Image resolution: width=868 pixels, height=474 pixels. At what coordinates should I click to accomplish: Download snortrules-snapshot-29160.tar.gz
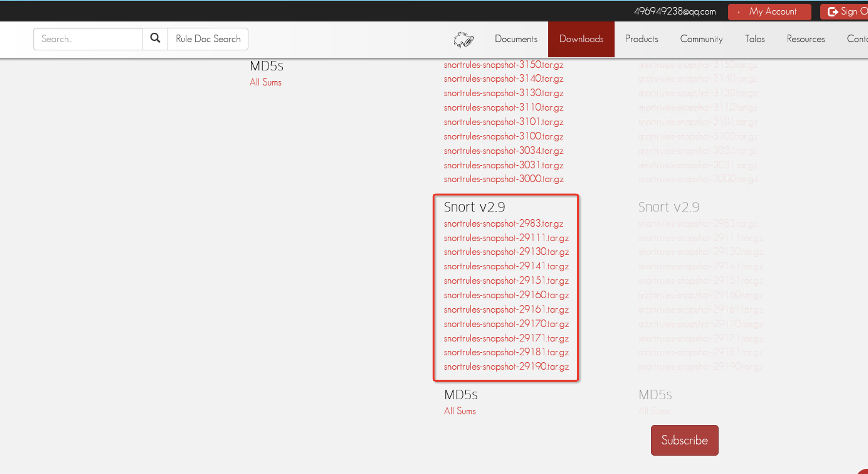(x=506, y=295)
